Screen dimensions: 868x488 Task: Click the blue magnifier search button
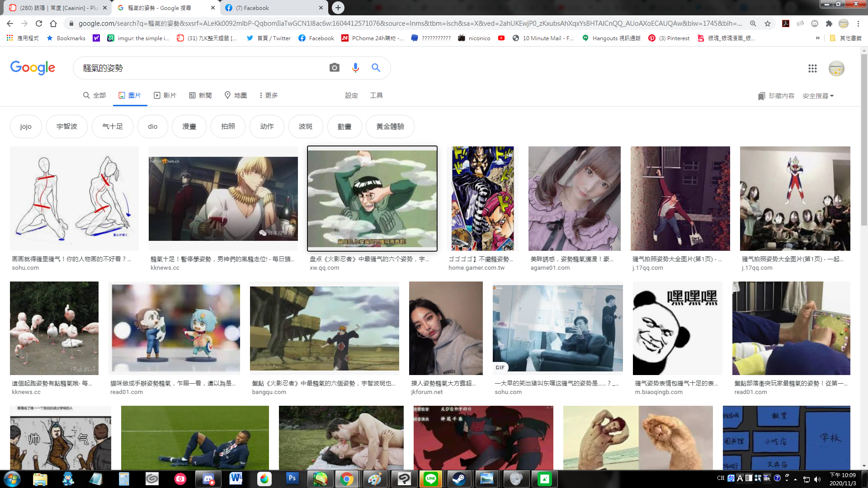pyautogui.click(x=376, y=68)
